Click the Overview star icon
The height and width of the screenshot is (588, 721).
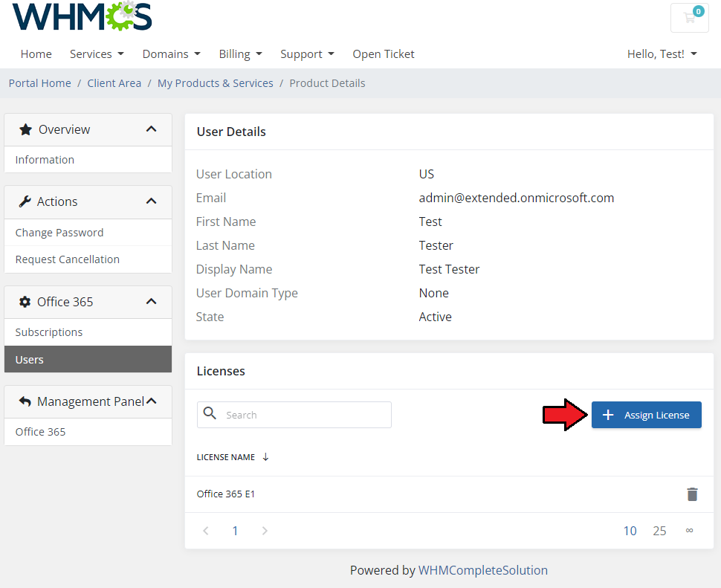[26, 129]
